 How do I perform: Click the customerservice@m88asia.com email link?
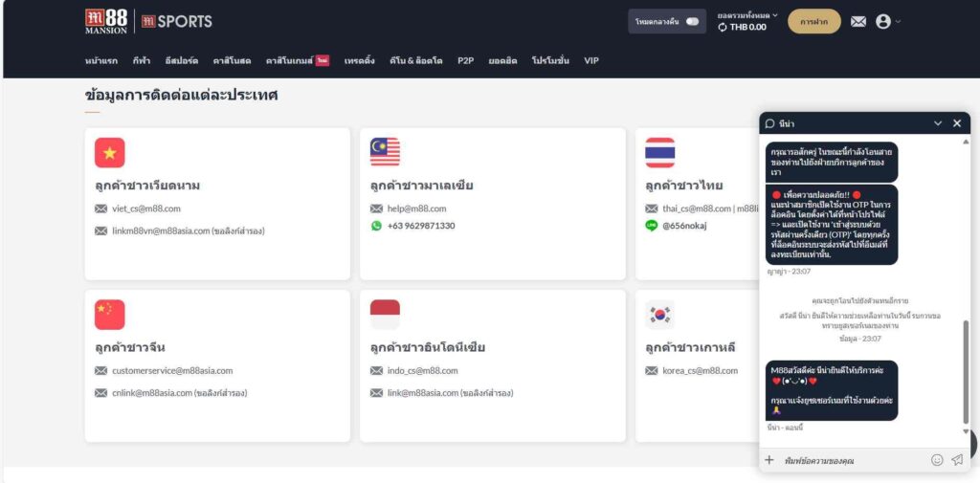tap(172, 370)
